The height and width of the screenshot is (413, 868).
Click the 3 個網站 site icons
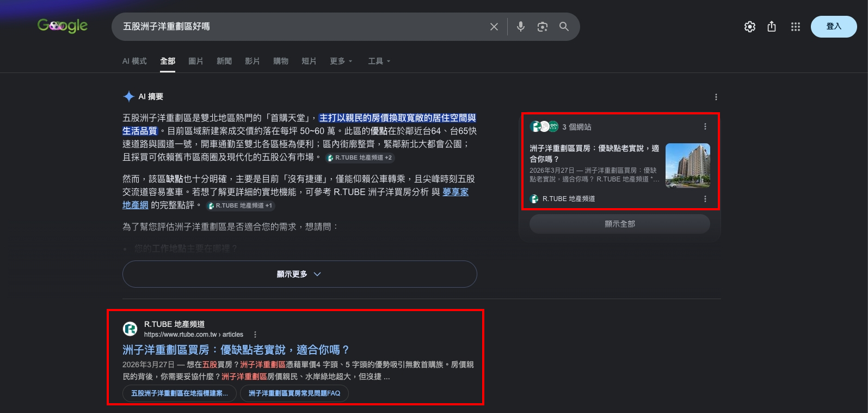[545, 126]
